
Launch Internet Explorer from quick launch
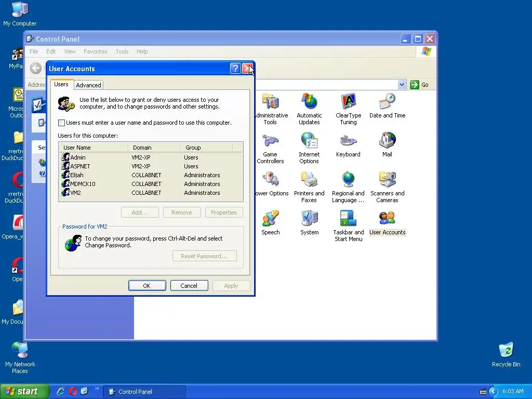pyautogui.click(x=61, y=391)
